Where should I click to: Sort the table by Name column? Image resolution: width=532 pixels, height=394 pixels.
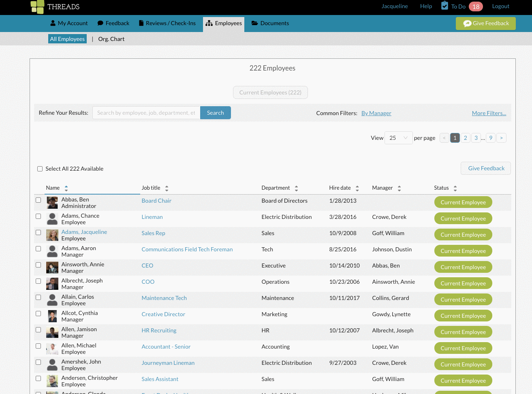tap(67, 188)
